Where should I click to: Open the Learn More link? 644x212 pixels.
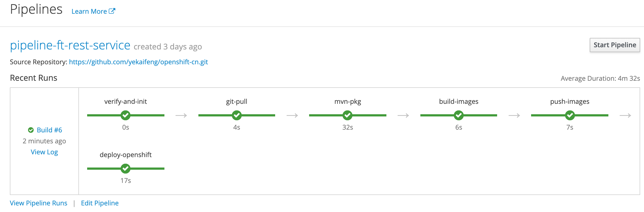click(89, 12)
